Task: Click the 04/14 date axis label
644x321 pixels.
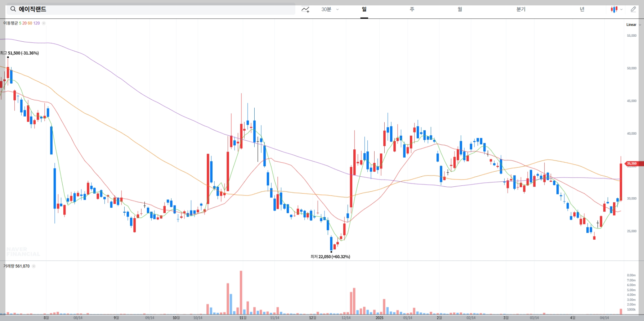Action: pos(604,318)
